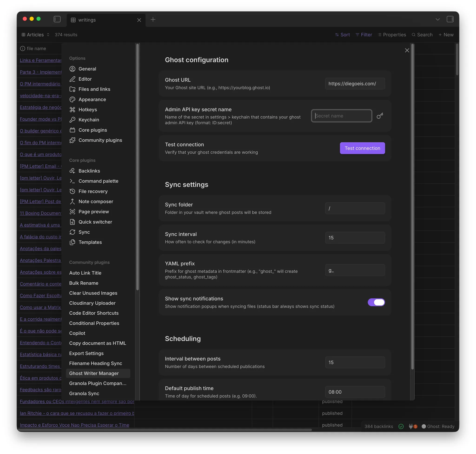Open the tab list chevron
476x454 pixels.
click(437, 19)
